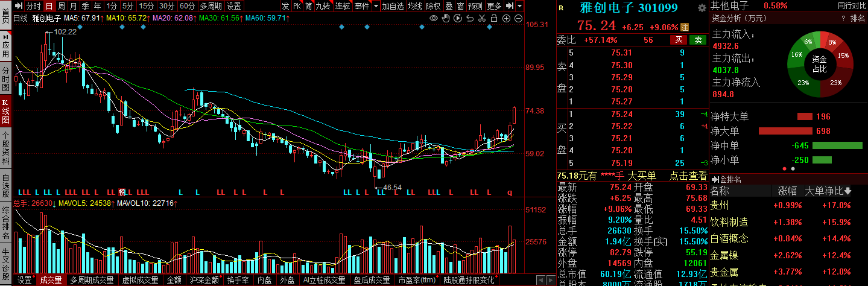Click the white pager dot below 净小单
The height and width of the screenshot is (286, 868).
pos(793,169)
